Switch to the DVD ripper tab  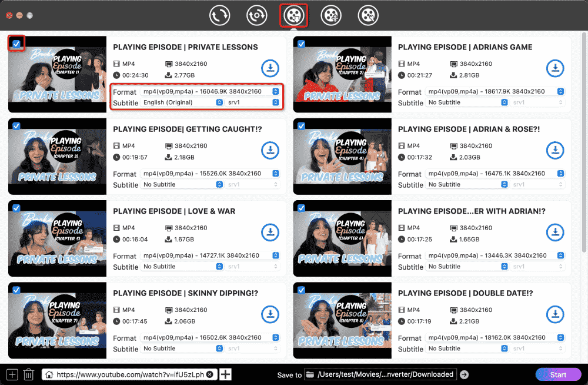click(257, 15)
